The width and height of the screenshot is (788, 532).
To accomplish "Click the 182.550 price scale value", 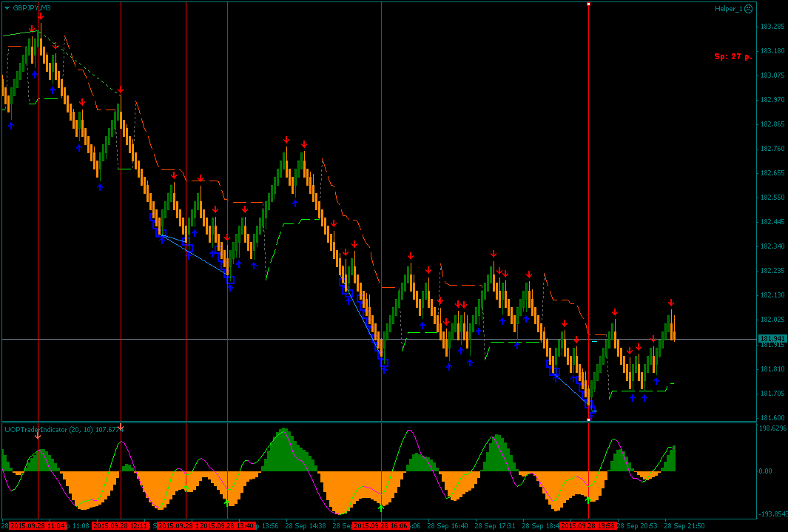I will click(772, 198).
